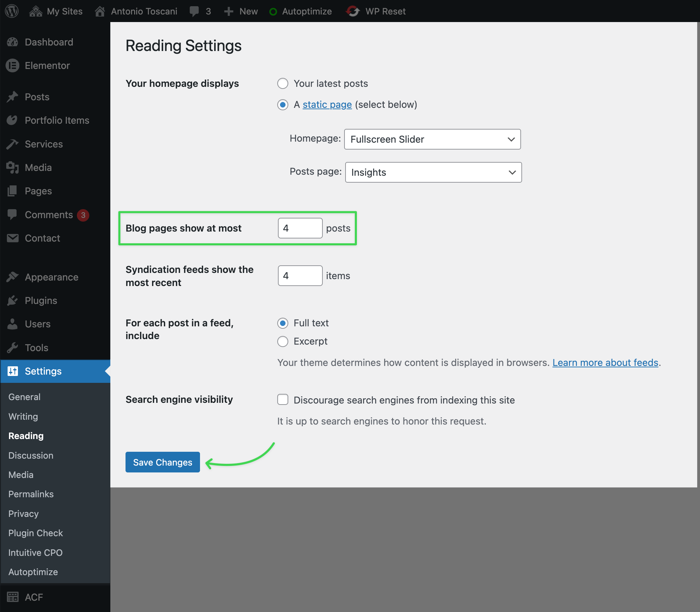Click the ACF sidebar icon

pyautogui.click(x=13, y=597)
